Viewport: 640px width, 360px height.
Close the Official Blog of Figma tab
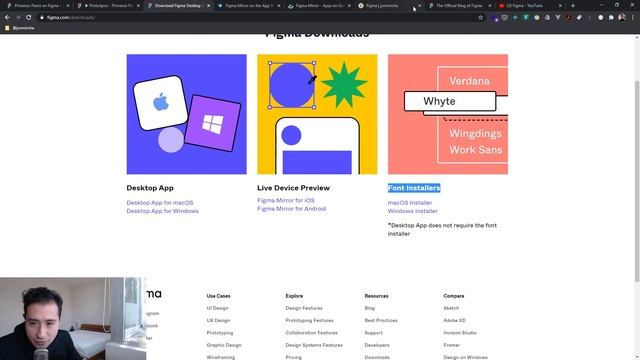[490, 6]
